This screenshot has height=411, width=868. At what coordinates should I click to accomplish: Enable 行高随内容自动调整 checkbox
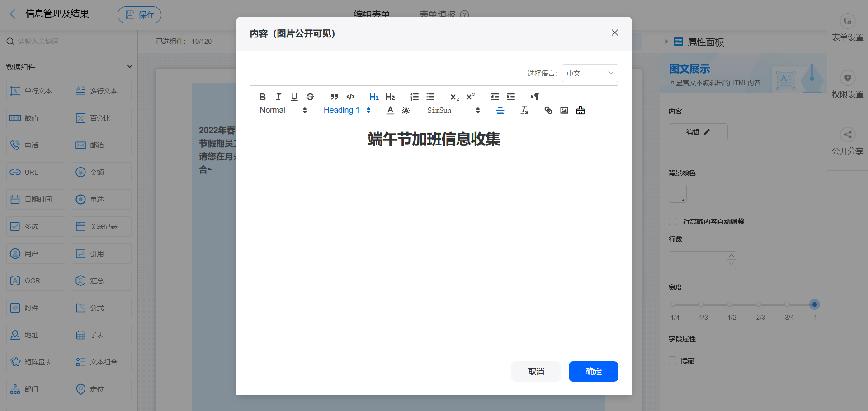[672, 221]
